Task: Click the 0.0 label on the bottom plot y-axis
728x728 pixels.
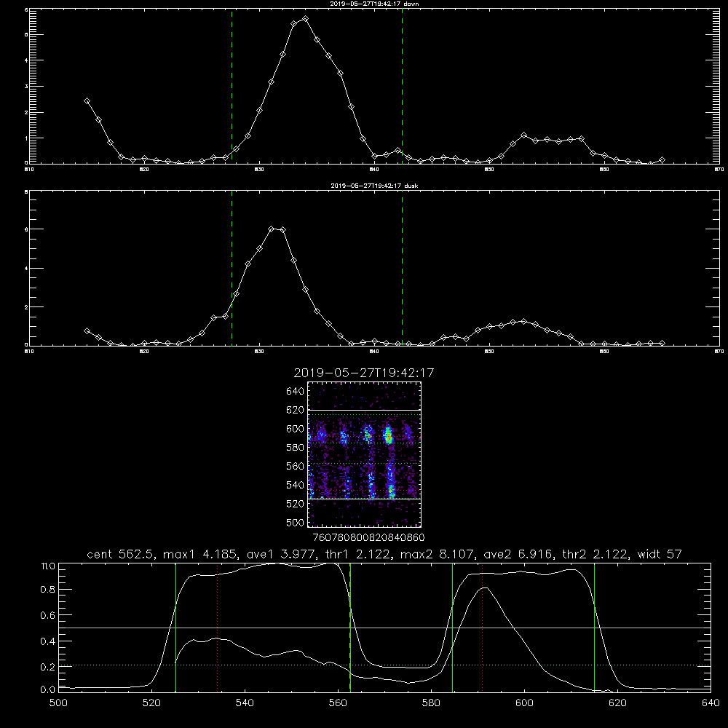Action: click(48, 690)
